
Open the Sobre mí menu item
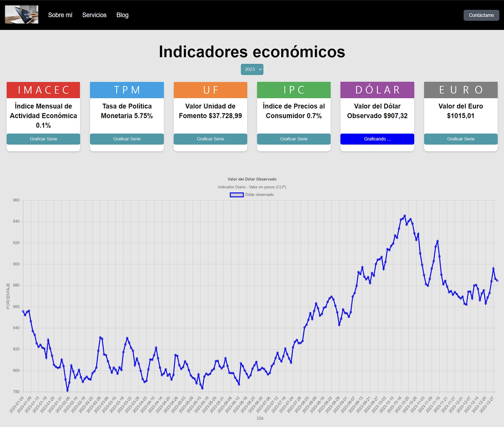[x=60, y=15]
